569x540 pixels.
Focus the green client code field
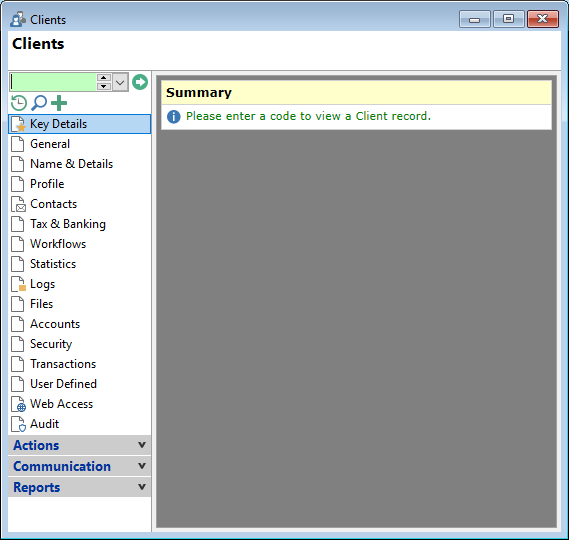coord(53,82)
